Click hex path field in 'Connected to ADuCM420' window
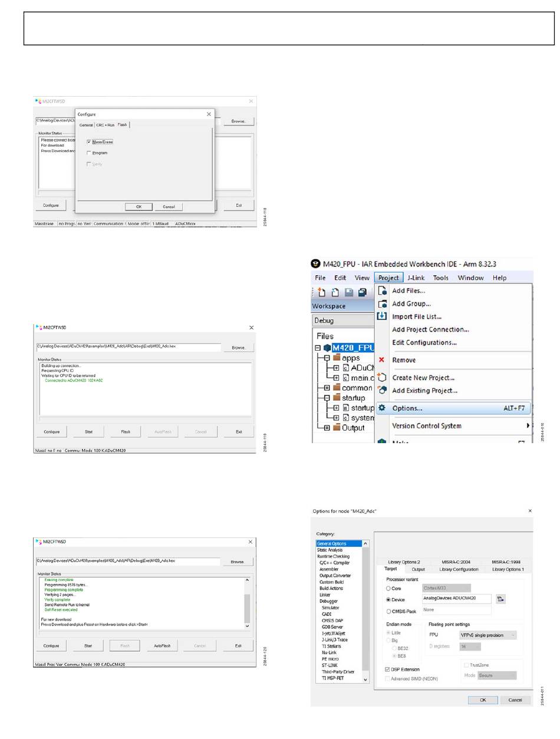 tap(128, 348)
